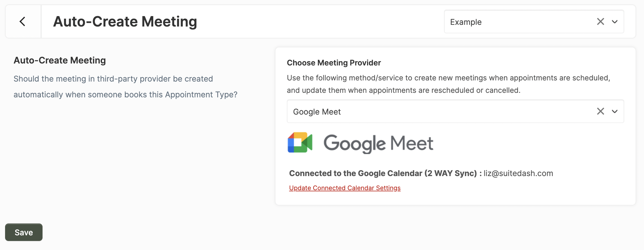Click the Choose Meeting Provider heading
Viewport: 644px width, 250px height.
334,63
